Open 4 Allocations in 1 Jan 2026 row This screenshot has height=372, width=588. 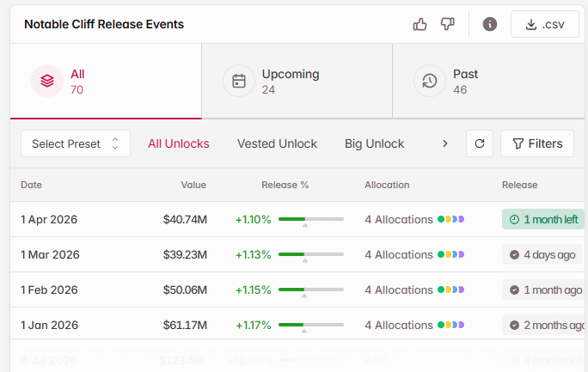(x=399, y=325)
